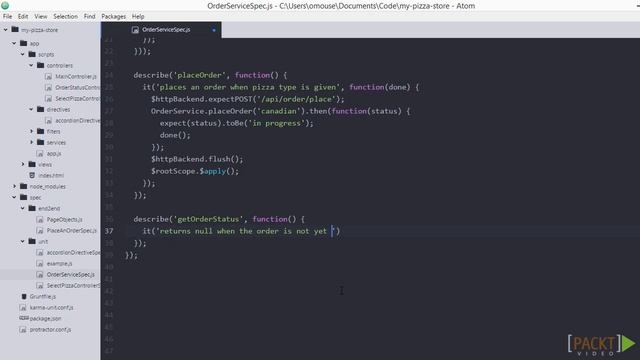
Task: Click the OrderStatusController file icon in controllers
Action: (x=49, y=87)
